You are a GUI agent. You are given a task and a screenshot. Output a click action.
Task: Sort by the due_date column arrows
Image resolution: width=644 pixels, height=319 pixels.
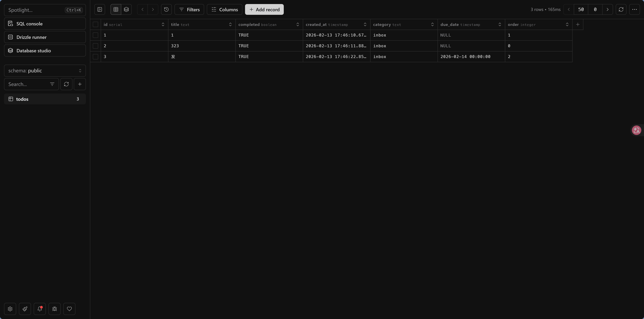500,25
